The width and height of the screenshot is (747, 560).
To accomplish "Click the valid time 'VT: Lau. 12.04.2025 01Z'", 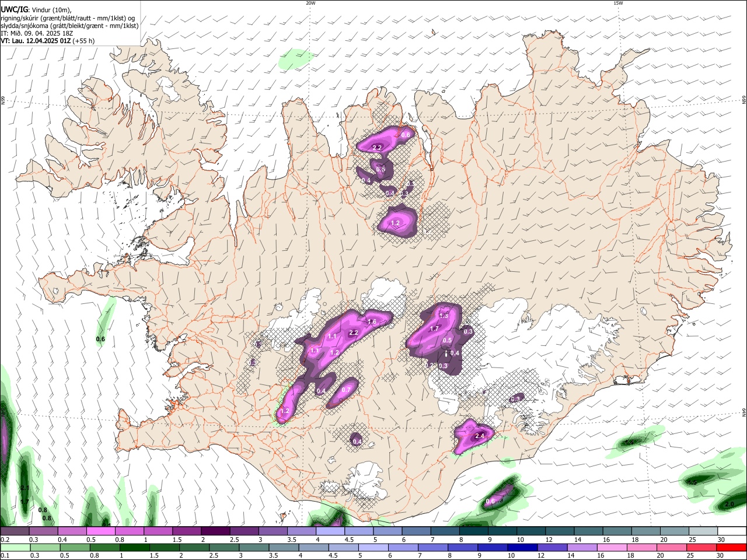I will click(x=36, y=41).
